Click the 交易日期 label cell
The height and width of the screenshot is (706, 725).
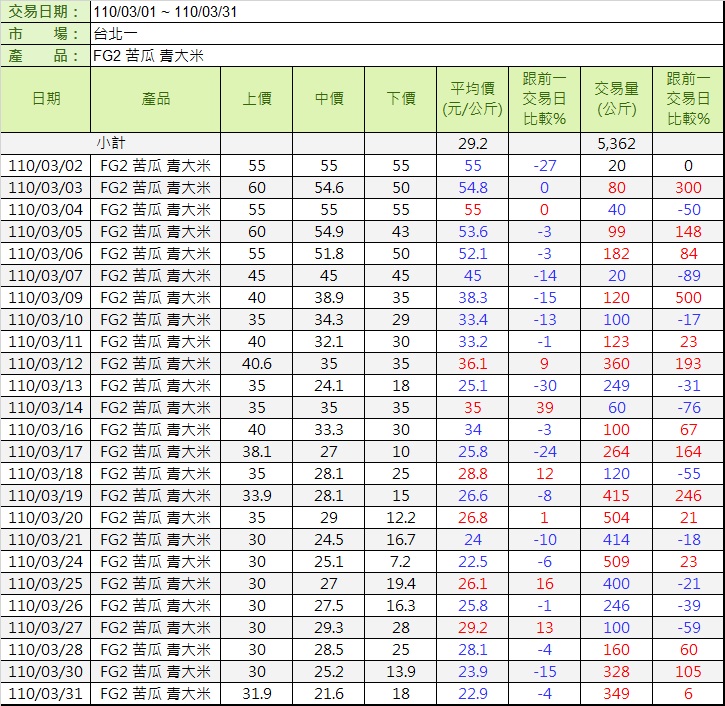[45, 11]
